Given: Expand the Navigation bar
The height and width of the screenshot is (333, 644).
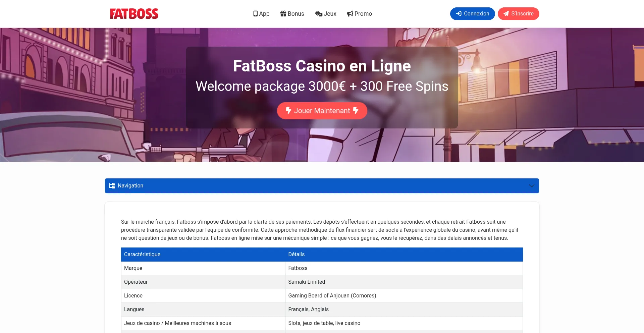Looking at the screenshot, I should (322, 186).
